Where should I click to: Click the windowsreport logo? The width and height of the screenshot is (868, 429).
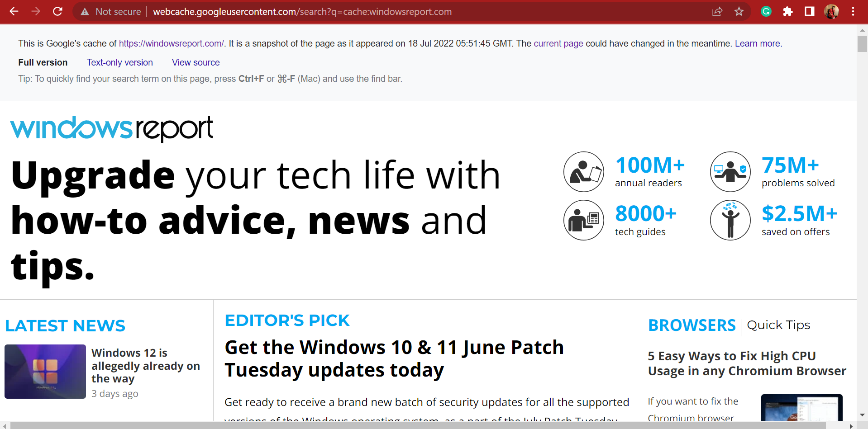tap(111, 128)
